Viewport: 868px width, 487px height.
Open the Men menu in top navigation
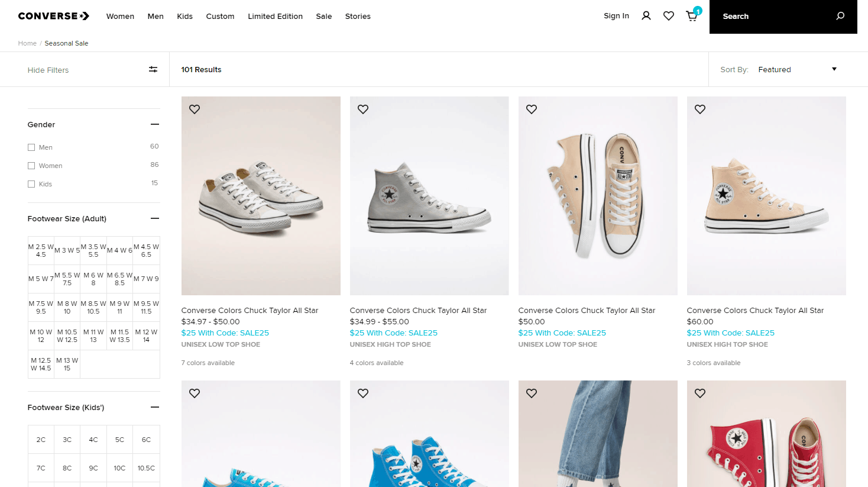[x=156, y=16]
